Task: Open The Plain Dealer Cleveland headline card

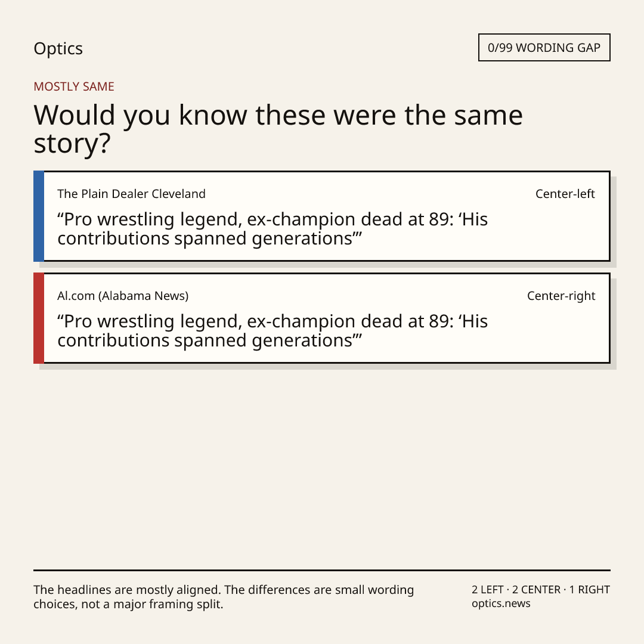Action: point(322,216)
